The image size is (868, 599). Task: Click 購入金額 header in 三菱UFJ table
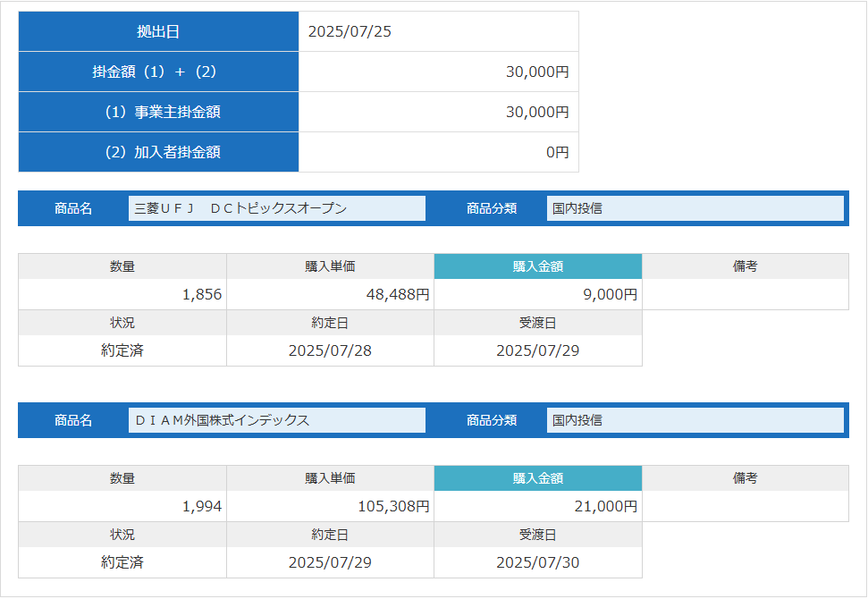tap(538, 266)
